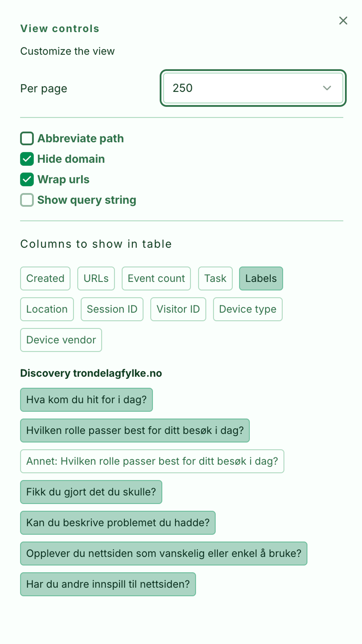Toggle the URLs column chip
The image size is (362, 644).
click(x=96, y=278)
